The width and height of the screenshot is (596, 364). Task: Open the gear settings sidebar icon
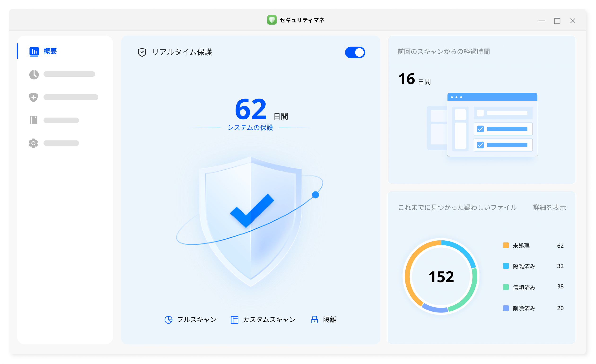point(33,143)
